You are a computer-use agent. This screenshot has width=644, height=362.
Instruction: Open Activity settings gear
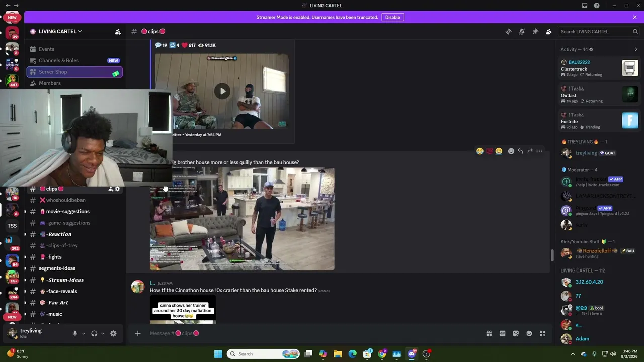(x=591, y=49)
